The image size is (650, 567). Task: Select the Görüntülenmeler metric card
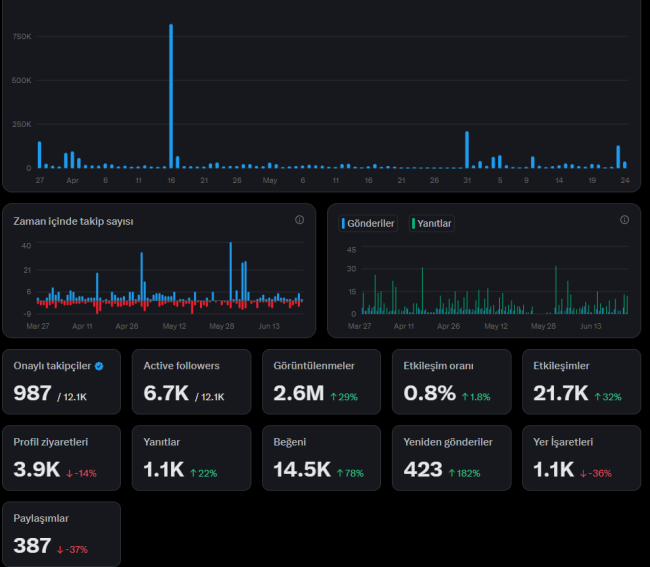(x=321, y=382)
